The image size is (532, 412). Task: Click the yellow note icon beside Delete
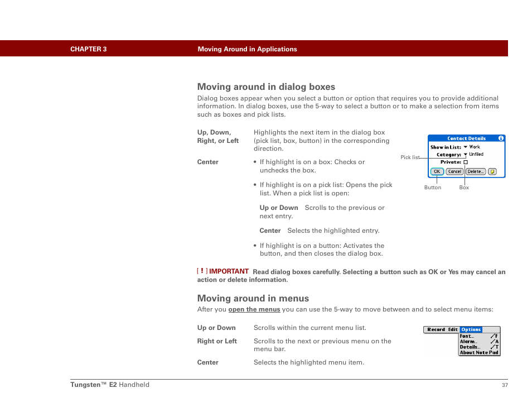(x=492, y=171)
